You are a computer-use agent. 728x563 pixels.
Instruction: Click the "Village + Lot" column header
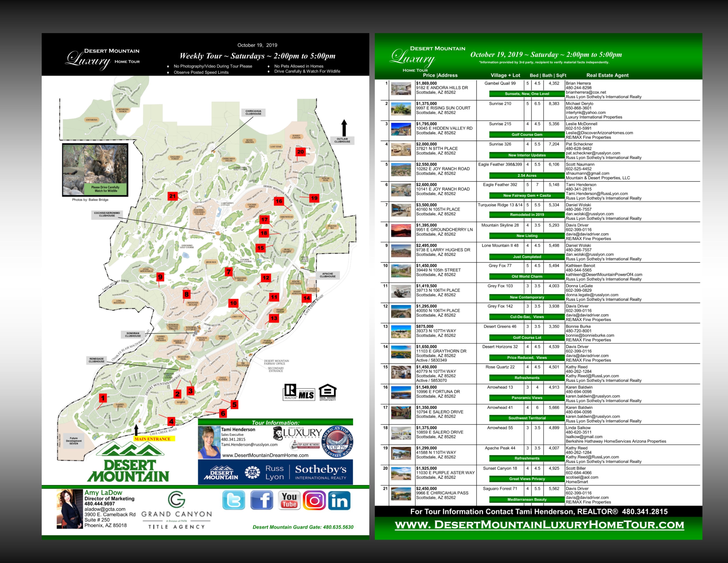click(505, 75)
